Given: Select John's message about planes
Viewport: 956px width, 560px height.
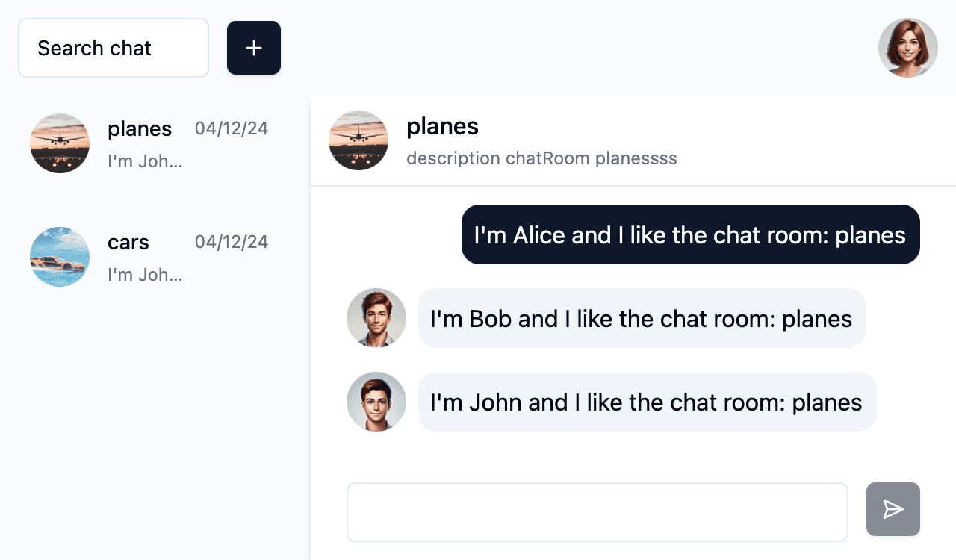Looking at the screenshot, I should point(647,402).
